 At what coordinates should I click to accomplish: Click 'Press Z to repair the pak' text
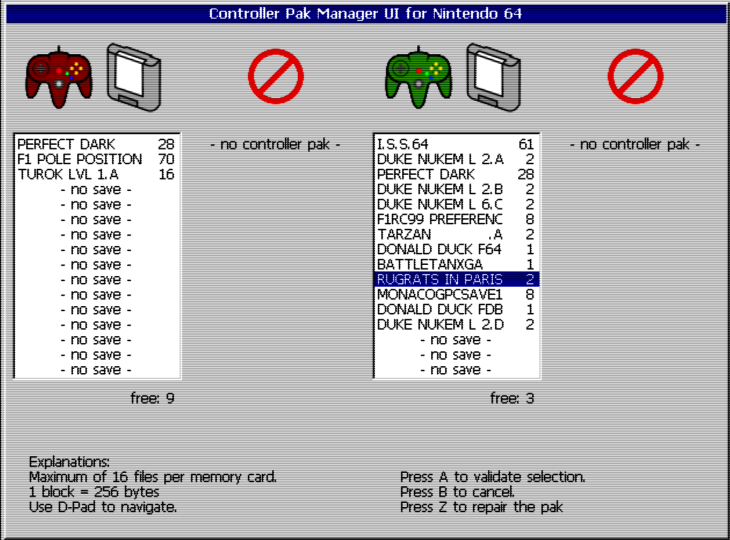(x=481, y=507)
